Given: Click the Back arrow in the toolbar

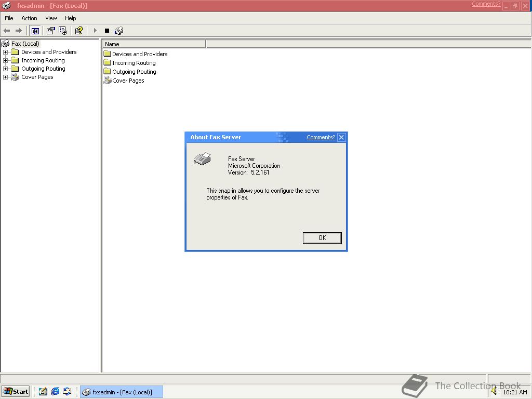Looking at the screenshot, I should click(7, 31).
